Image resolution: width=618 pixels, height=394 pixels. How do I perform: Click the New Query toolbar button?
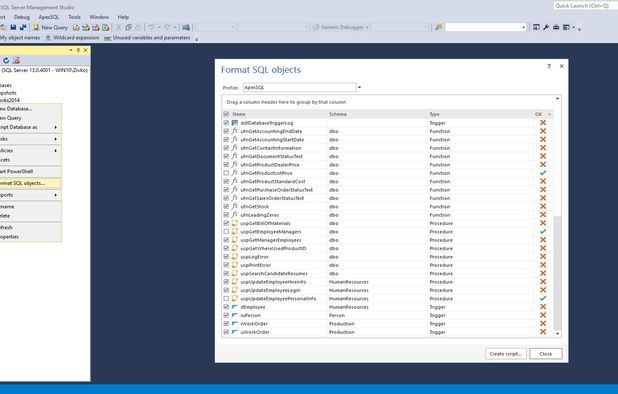50,27
